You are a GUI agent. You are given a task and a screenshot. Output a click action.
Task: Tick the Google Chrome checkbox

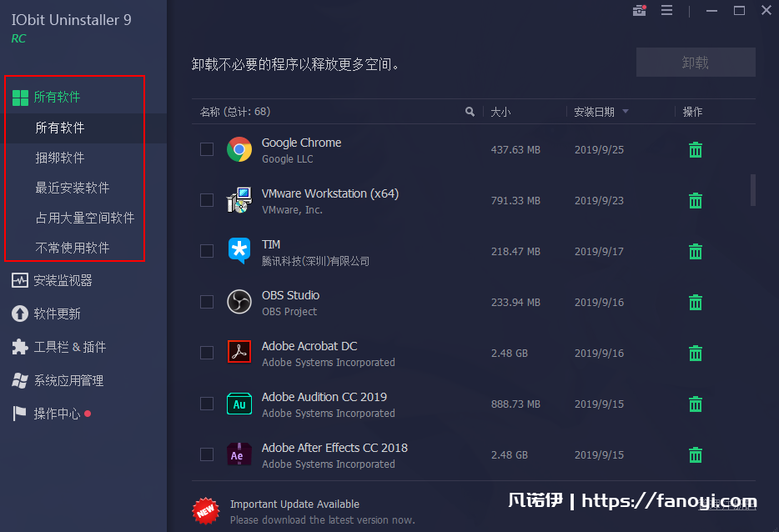[x=207, y=149]
